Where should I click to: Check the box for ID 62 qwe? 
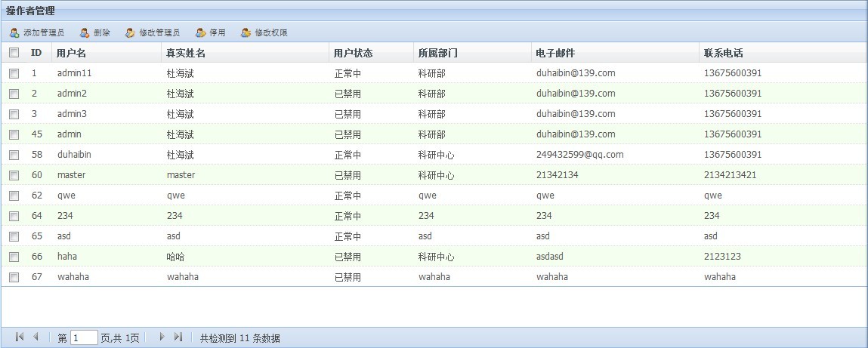(14, 196)
